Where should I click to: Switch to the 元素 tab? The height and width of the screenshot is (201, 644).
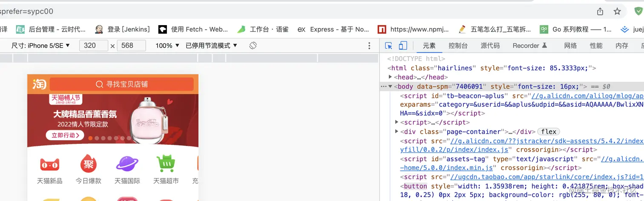click(x=429, y=46)
